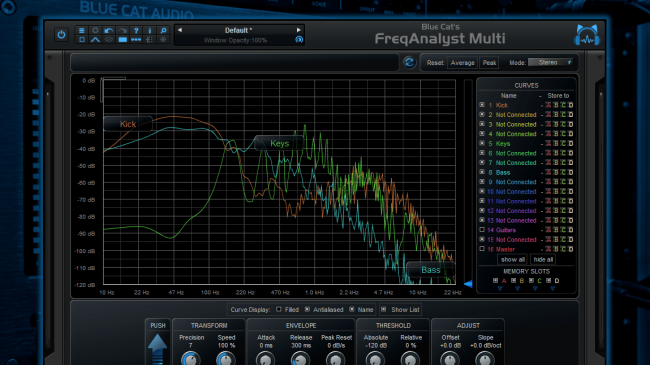
Task: Store Bass curve to slot D
Action: click(570, 173)
